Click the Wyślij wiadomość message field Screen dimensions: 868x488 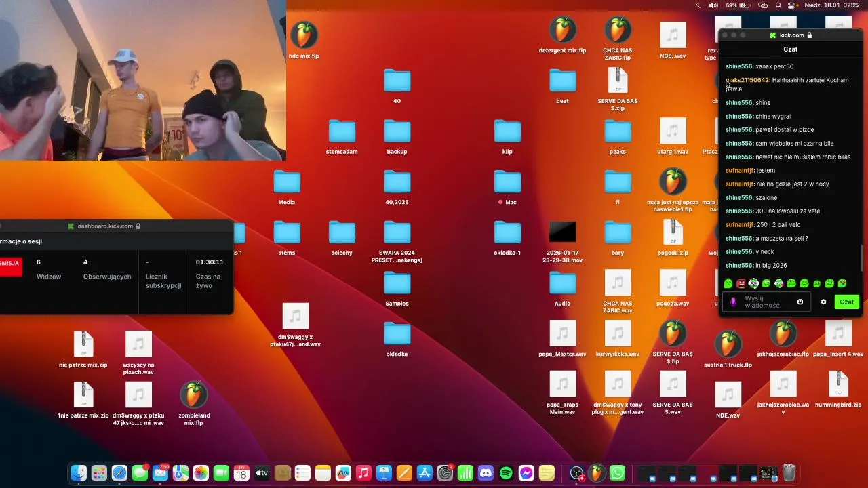click(x=766, y=302)
